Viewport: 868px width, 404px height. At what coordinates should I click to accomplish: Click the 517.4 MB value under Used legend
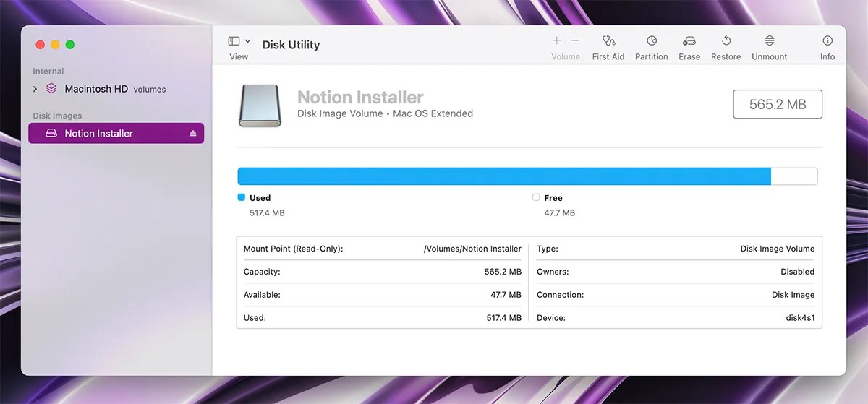coord(267,213)
